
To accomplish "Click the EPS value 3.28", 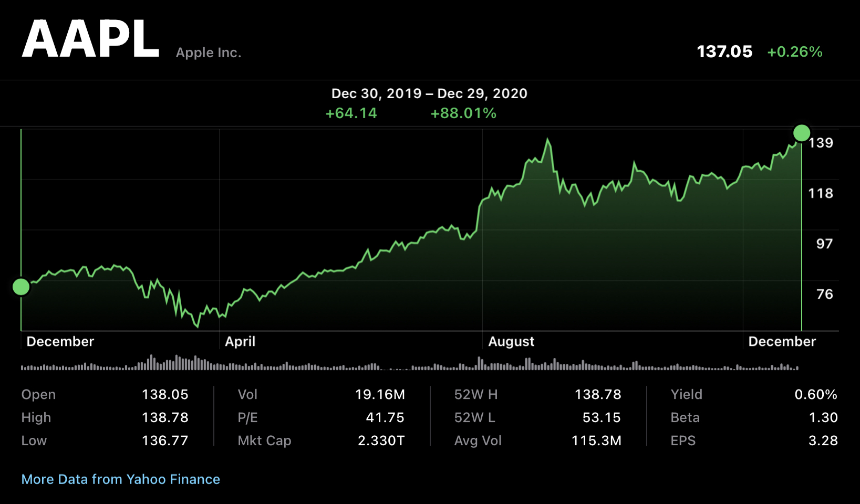I will (x=823, y=440).
